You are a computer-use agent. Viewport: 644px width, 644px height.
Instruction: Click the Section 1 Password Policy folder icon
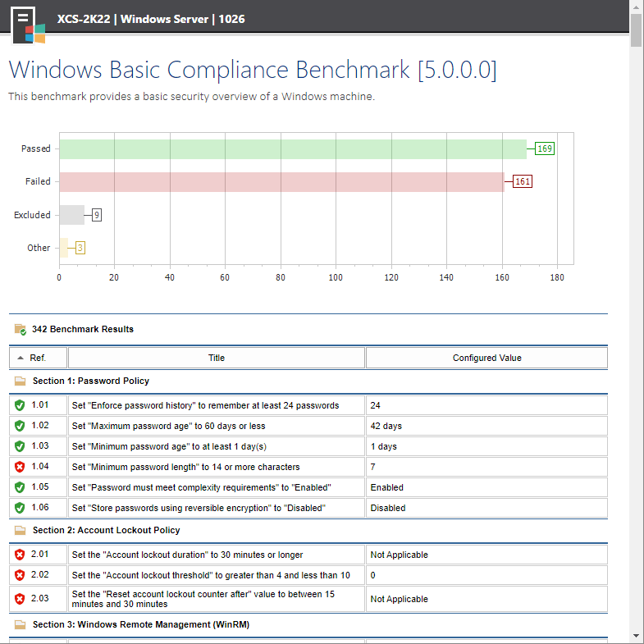click(x=20, y=381)
